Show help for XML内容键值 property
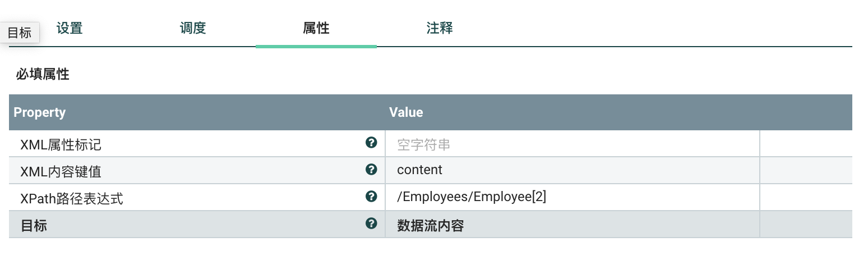868x255 pixels. tap(371, 169)
